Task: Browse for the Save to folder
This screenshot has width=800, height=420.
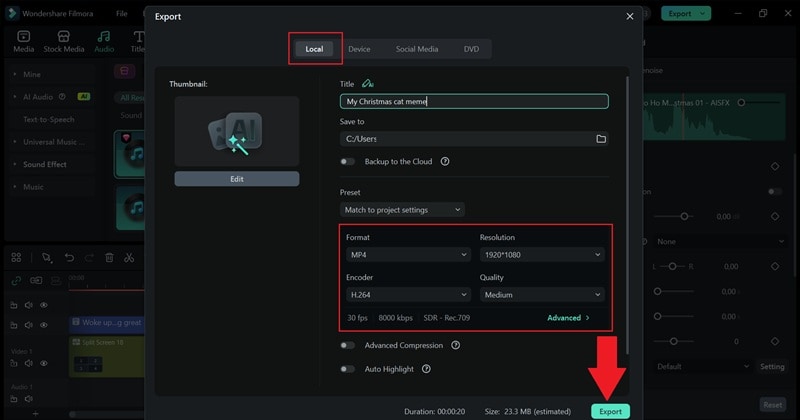Action: (601, 139)
